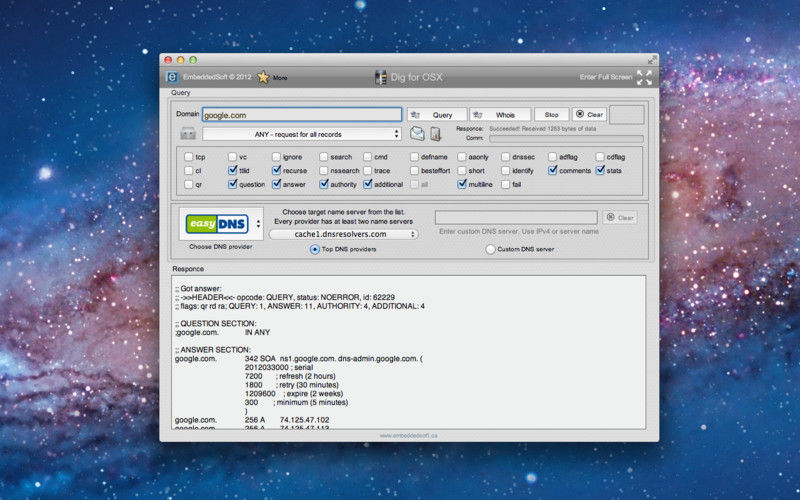Enable the dnssec checkbox
The image size is (800, 500).
point(505,157)
